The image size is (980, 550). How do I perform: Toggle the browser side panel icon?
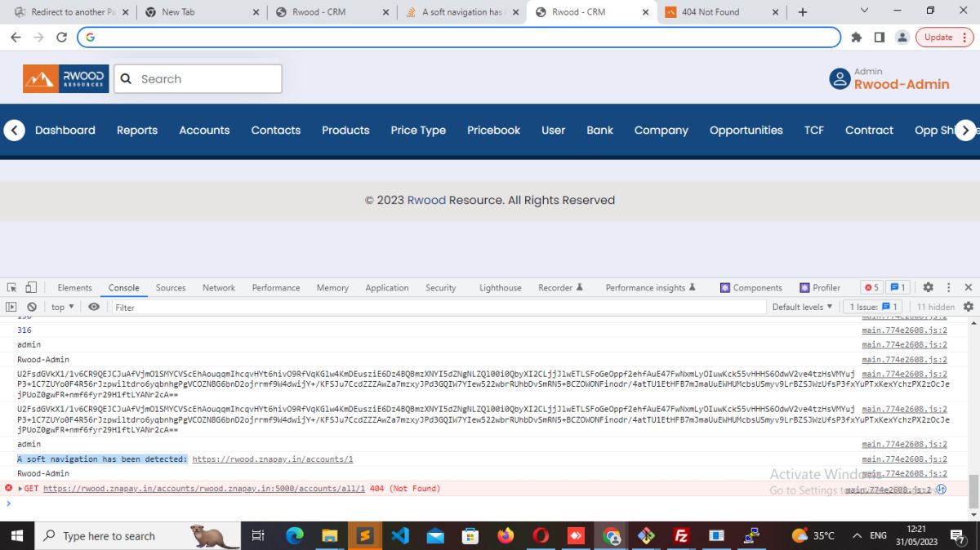(879, 38)
